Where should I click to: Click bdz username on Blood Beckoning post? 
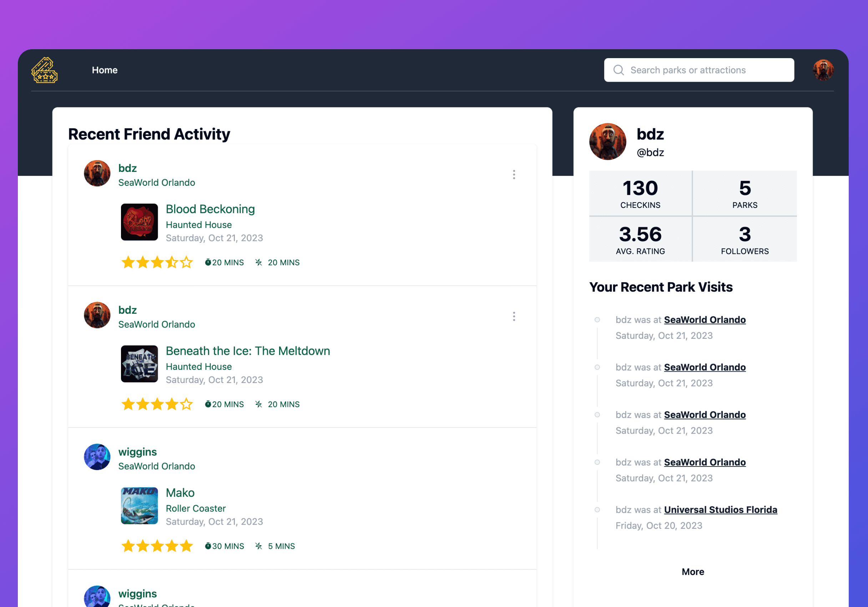[127, 168]
